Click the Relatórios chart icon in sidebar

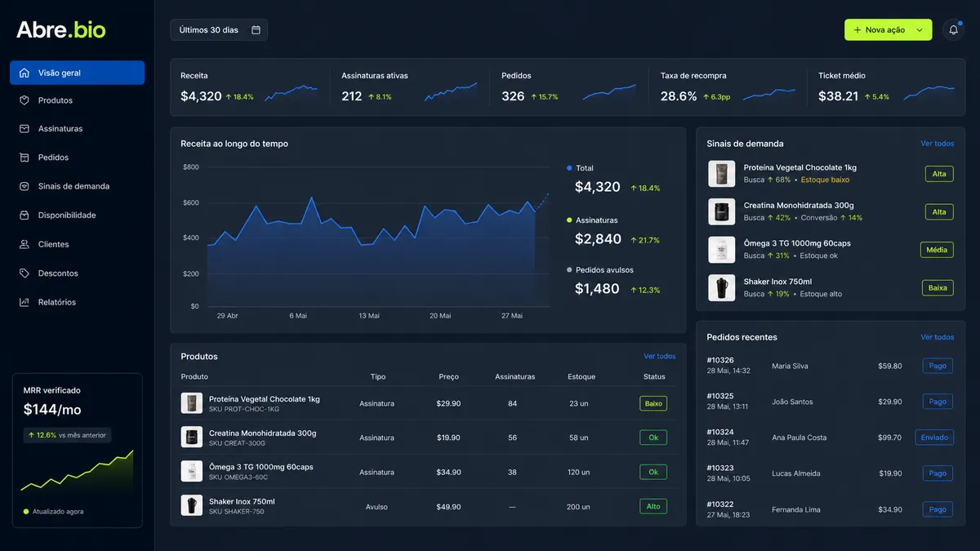pyautogui.click(x=24, y=302)
